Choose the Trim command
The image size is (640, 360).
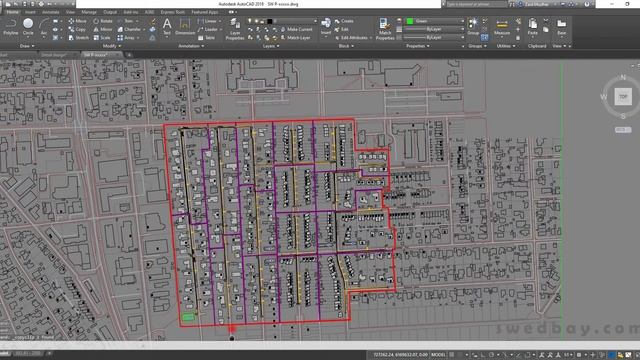click(126, 21)
